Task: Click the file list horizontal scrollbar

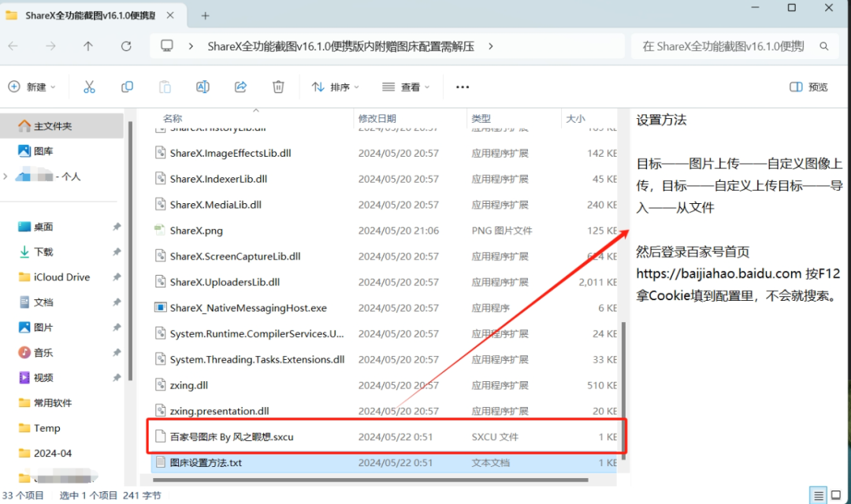Action: 370,480
